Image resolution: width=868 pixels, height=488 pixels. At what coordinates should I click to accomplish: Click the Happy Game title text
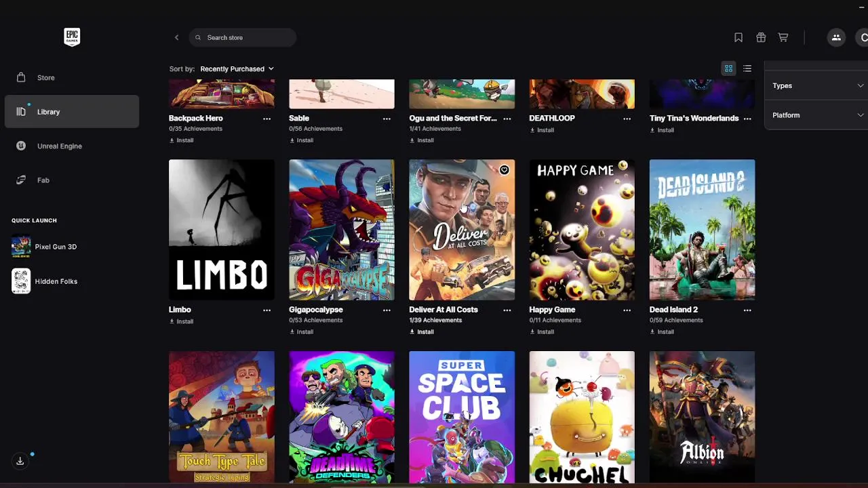552,310
